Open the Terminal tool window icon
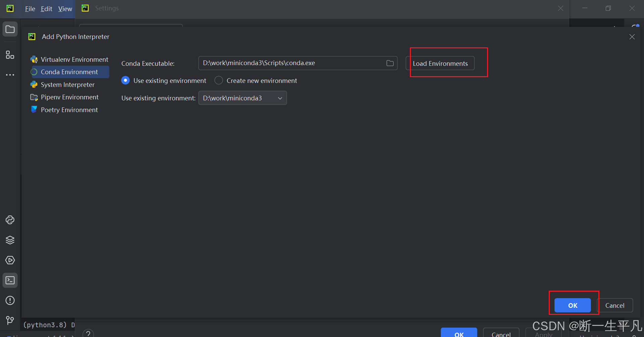The image size is (644, 337). pyautogui.click(x=10, y=280)
